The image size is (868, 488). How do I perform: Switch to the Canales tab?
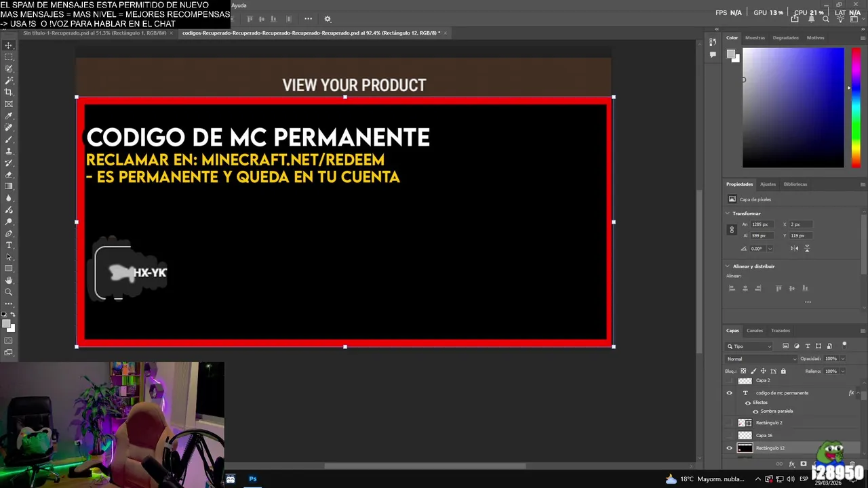pyautogui.click(x=755, y=331)
